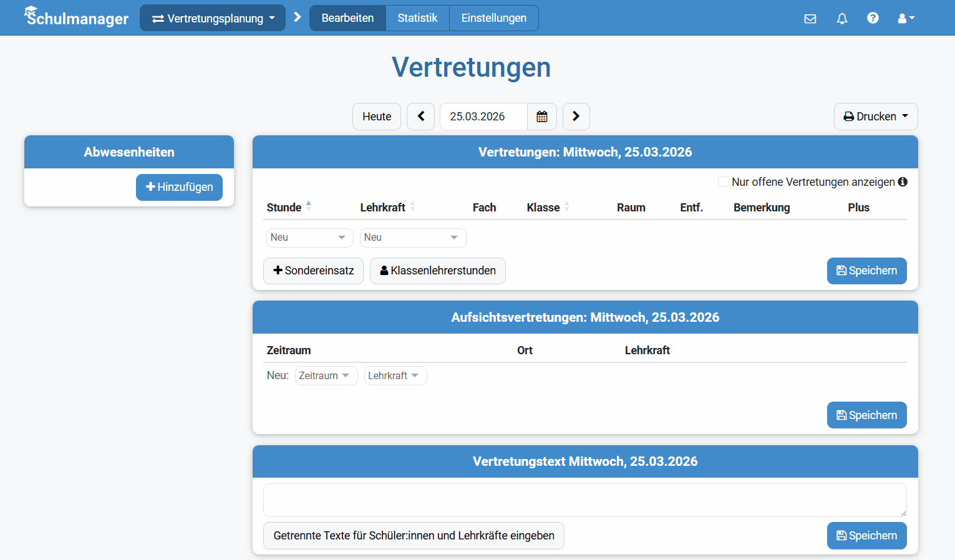Click into the Vertretungstext text area
This screenshot has height=560, width=955.
[584, 500]
